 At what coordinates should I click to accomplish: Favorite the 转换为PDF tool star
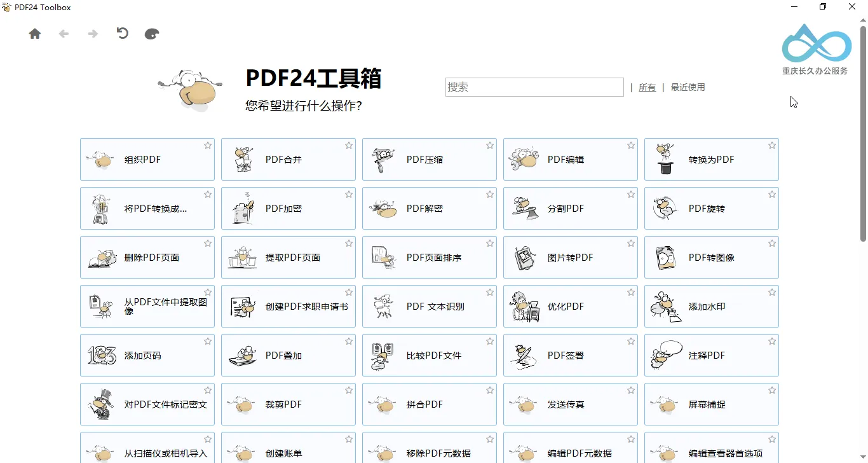click(772, 146)
